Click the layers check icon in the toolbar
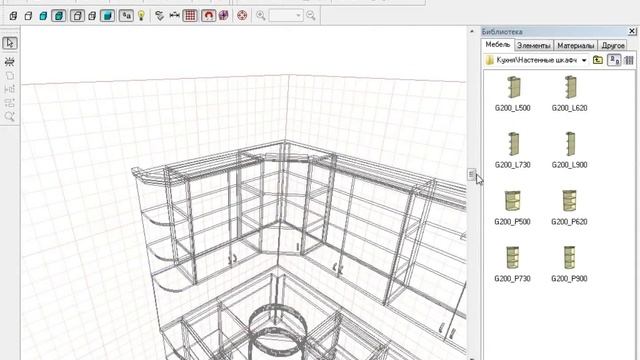Image resolution: width=640 pixels, height=360 pixels. 160,16
